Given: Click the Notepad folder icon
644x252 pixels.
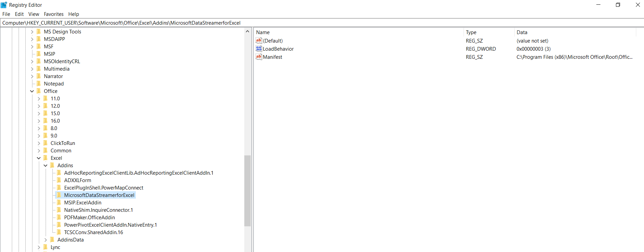Looking at the screenshot, I should tap(39, 83).
